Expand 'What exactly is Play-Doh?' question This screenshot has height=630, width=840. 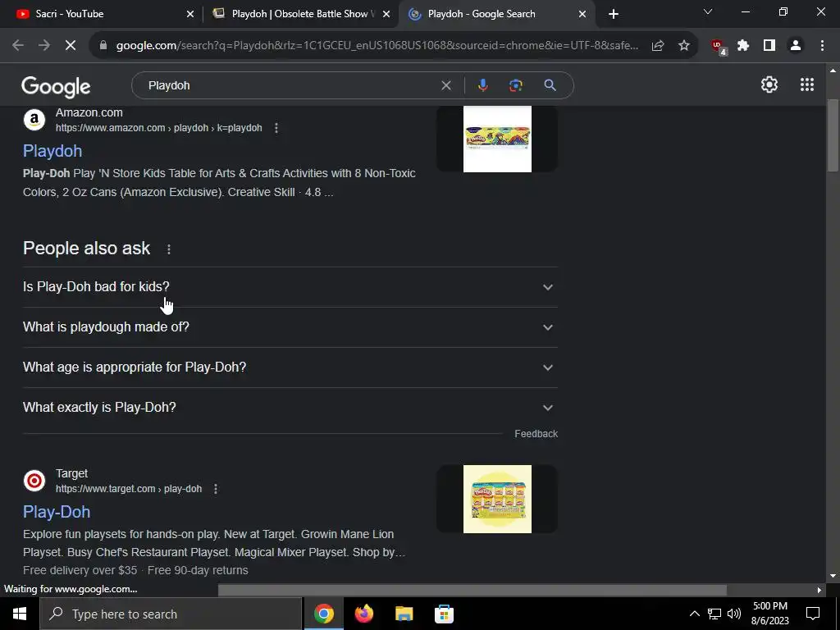coord(290,407)
